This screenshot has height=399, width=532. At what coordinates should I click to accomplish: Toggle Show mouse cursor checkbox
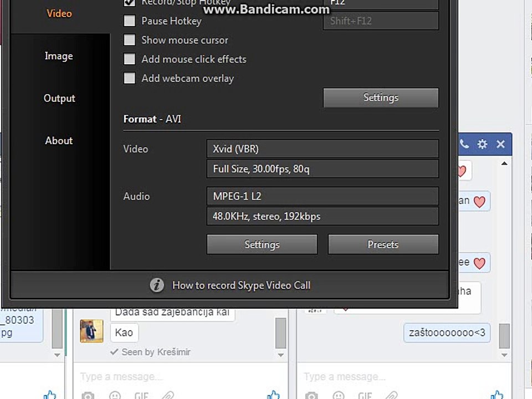[129, 40]
